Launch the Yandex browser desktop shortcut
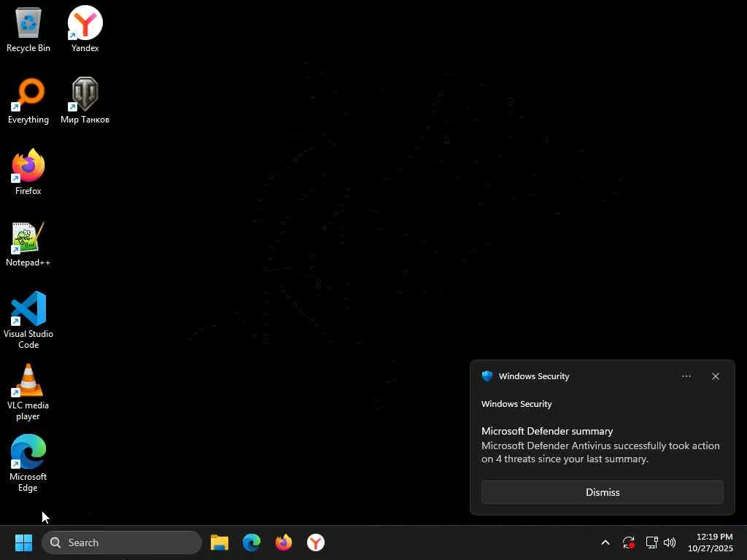The image size is (747, 560). coord(85,28)
